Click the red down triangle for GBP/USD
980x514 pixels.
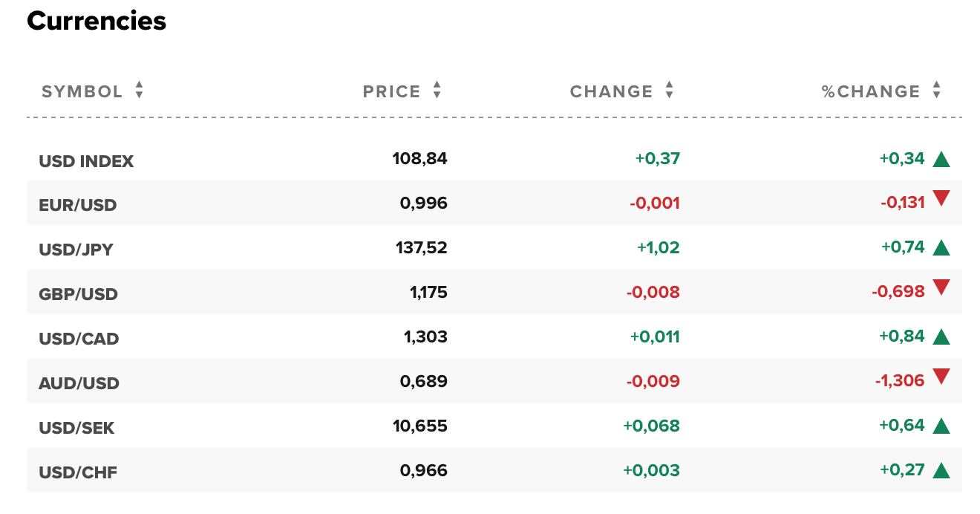(x=941, y=287)
